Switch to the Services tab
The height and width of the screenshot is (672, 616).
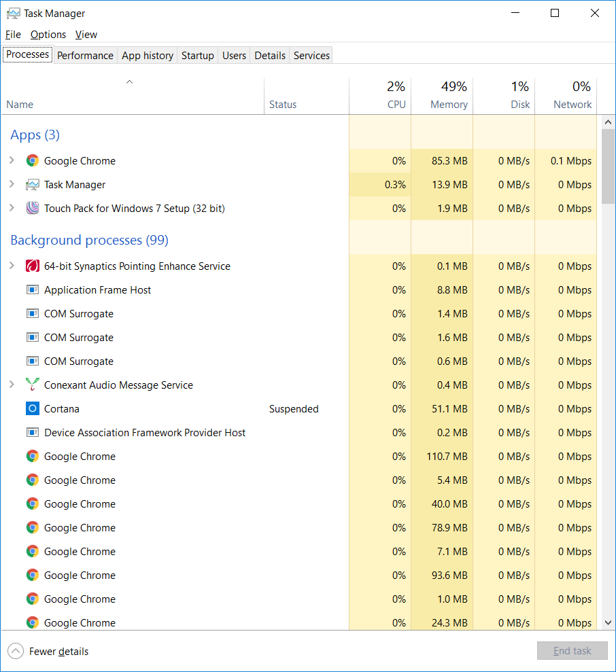311,56
